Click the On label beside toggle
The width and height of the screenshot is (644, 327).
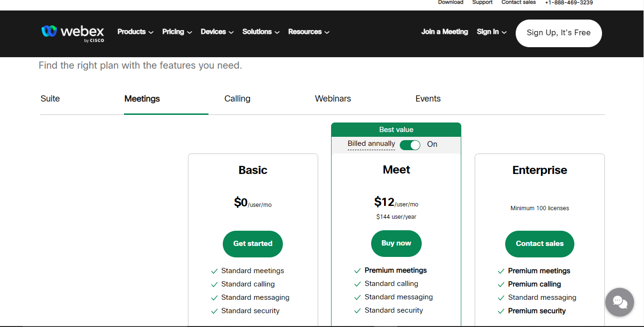click(432, 144)
